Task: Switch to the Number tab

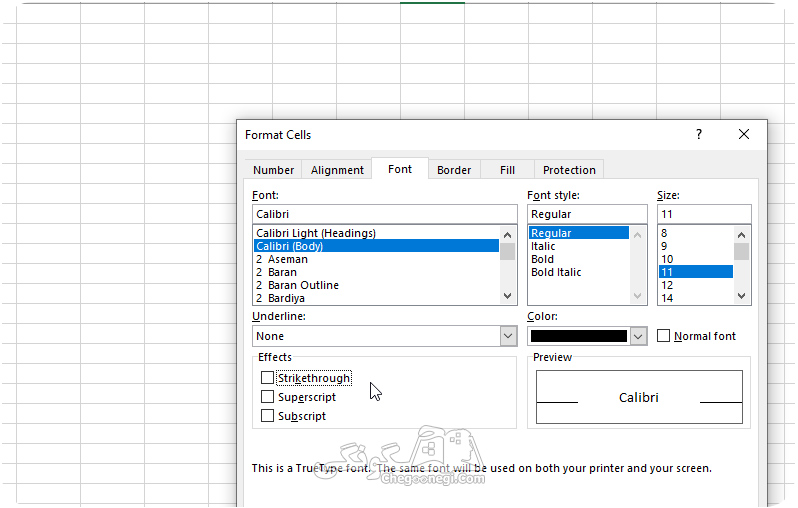Action: [273, 170]
